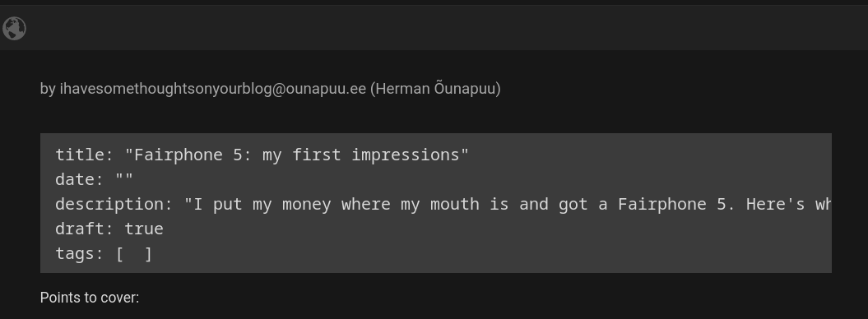Click the "title:" key in the code block
The image size is (868, 319).
click(x=84, y=155)
